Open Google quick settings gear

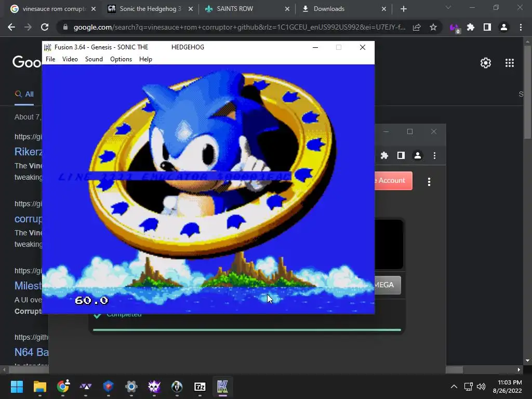pyautogui.click(x=486, y=63)
